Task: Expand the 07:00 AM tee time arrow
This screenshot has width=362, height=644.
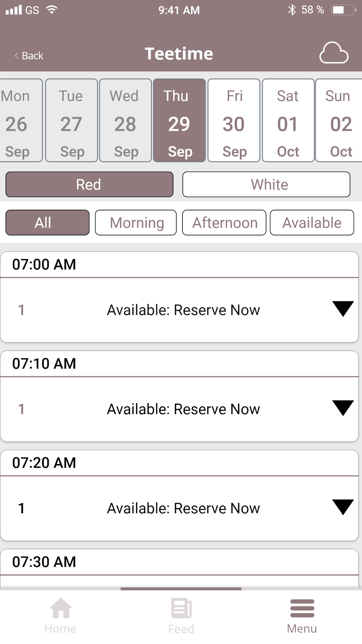Action: click(x=343, y=309)
